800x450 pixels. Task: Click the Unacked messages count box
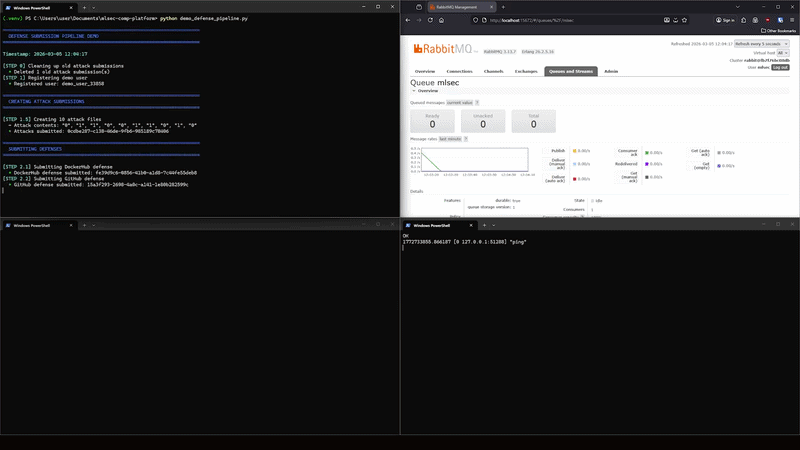click(483, 121)
